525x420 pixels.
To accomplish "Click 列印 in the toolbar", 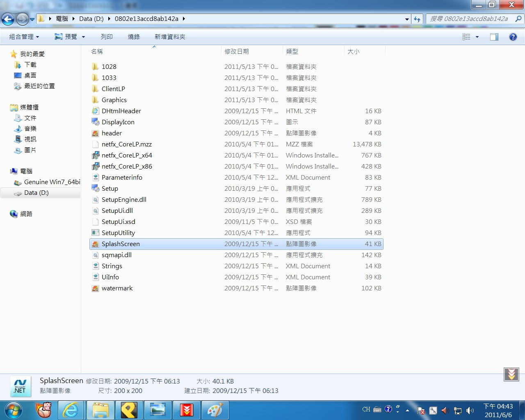I will (x=107, y=37).
